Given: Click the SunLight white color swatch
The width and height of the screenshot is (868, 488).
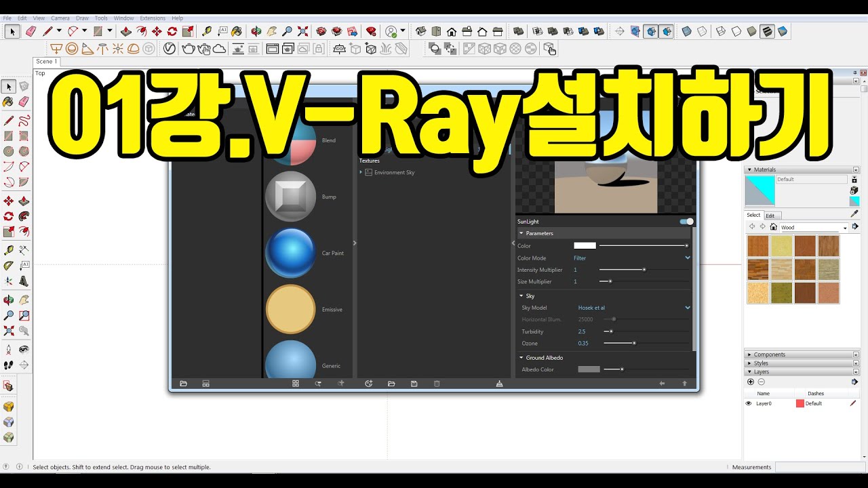Looking at the screenshot, I should tap(585, 245).
